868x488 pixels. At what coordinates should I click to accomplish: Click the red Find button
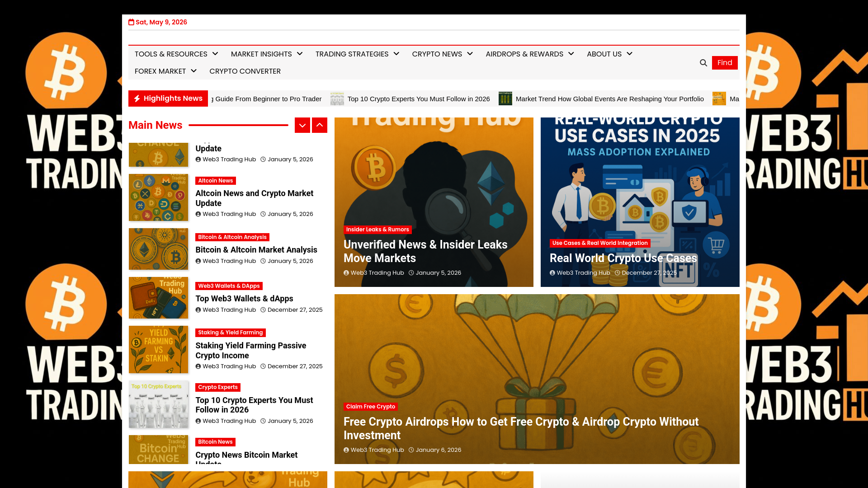coord(725,63)
